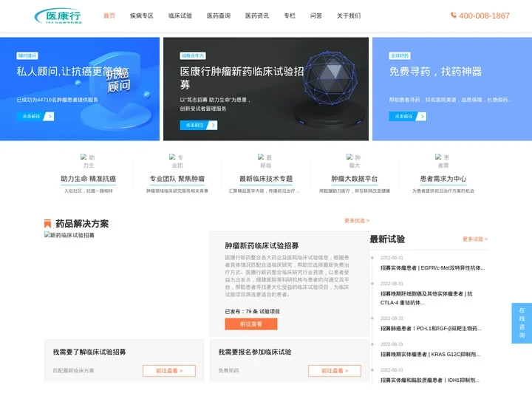Viewport: 532px width, 399px height.
Task: Click the 我需要报名参加临床试验 card title
Action: (255, 352)
